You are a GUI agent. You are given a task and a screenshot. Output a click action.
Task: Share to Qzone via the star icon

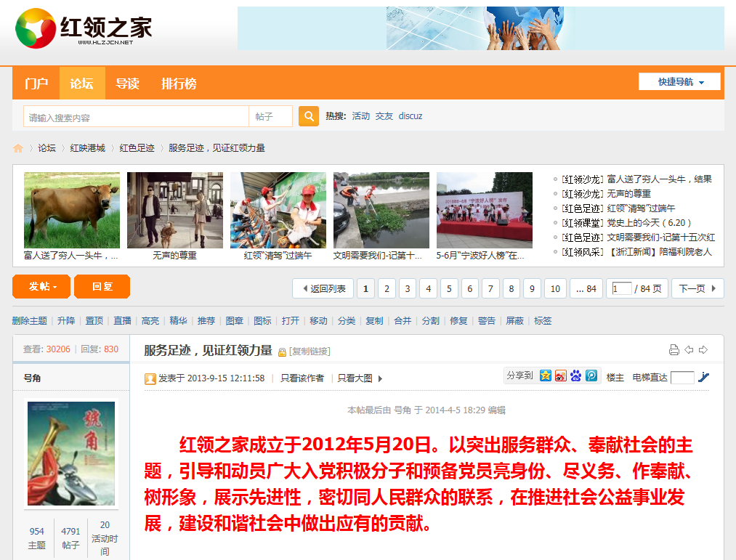point(545,376)
